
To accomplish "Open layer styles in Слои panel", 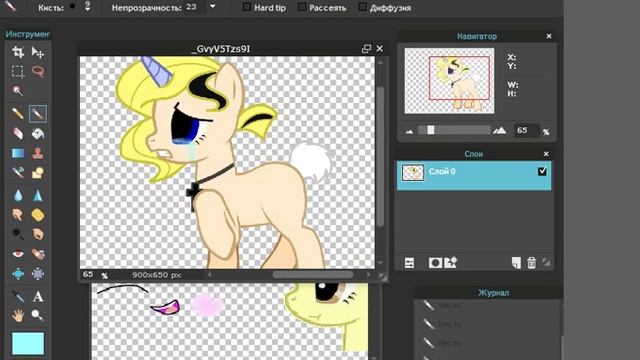I will tap(451, 262).
